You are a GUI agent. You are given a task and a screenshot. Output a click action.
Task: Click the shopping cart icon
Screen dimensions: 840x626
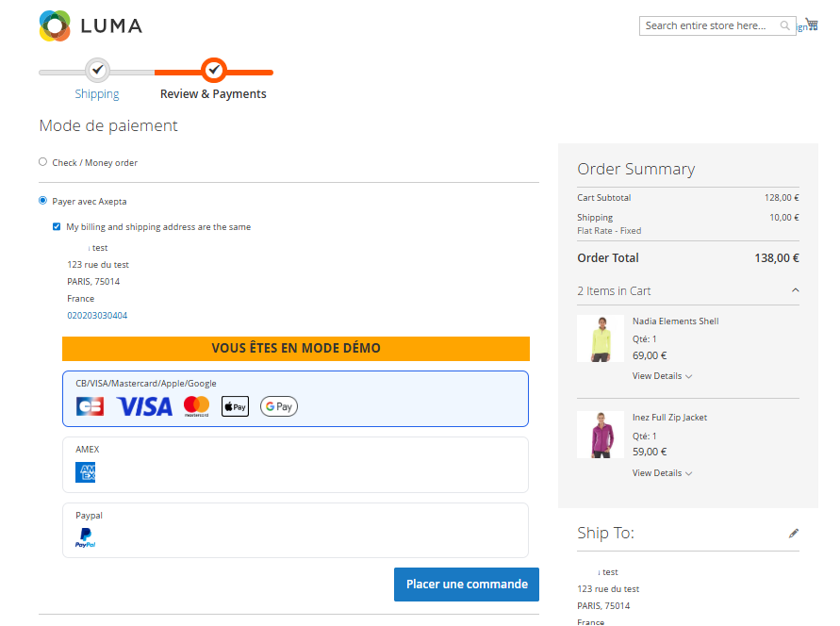811,25
